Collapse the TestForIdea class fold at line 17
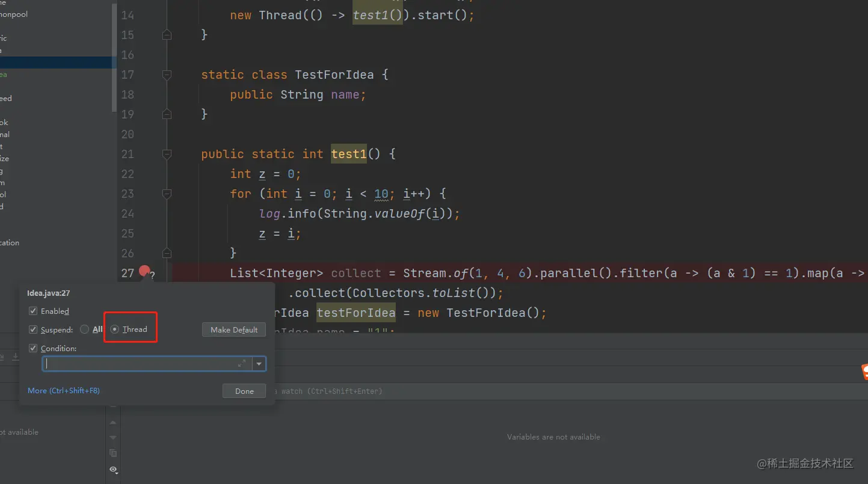This screenshot has height=484, width=868. tap(167, 75)
